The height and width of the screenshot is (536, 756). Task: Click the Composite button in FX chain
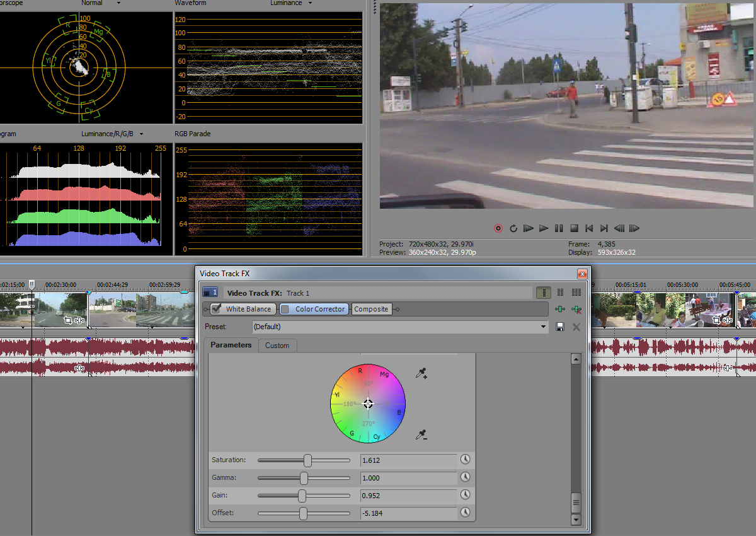371,309
